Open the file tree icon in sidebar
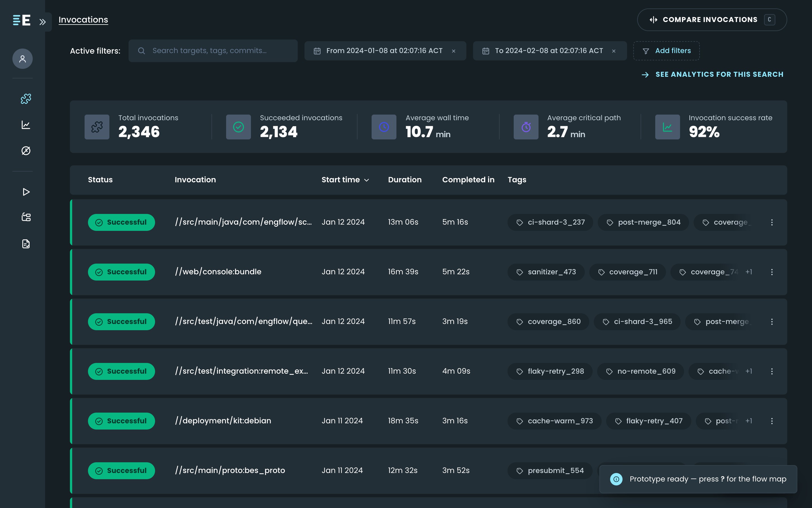 26,217
